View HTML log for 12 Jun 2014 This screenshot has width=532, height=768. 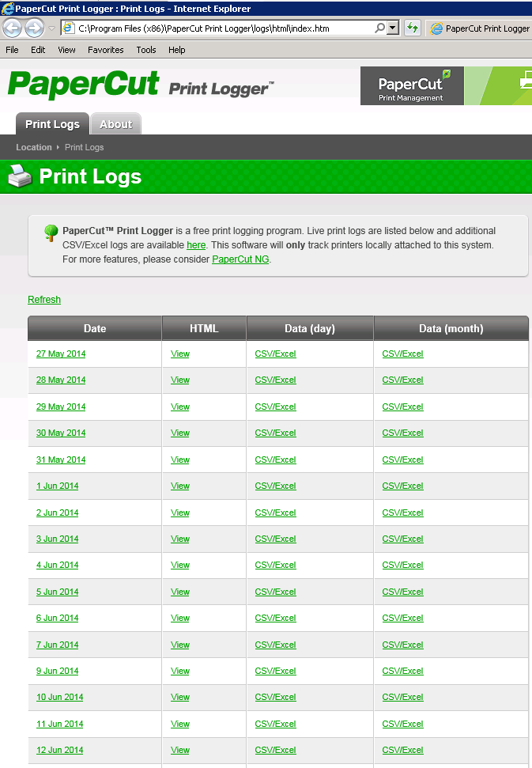(x=180, y=750)
